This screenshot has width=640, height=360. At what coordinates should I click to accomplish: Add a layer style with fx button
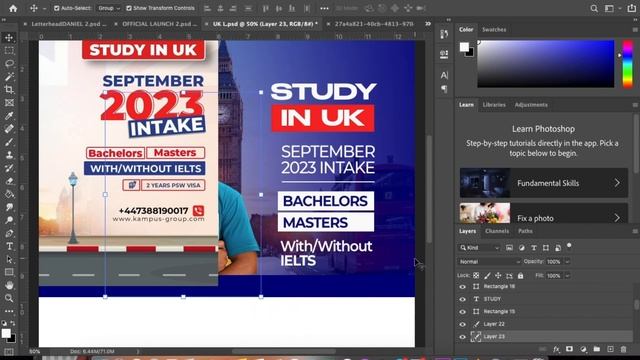(556, 349)
